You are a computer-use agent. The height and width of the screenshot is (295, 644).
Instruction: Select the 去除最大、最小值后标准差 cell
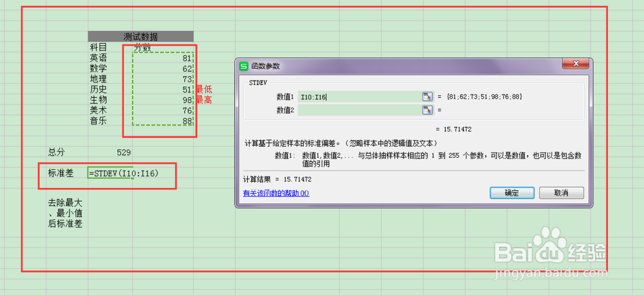coord(67,213)
